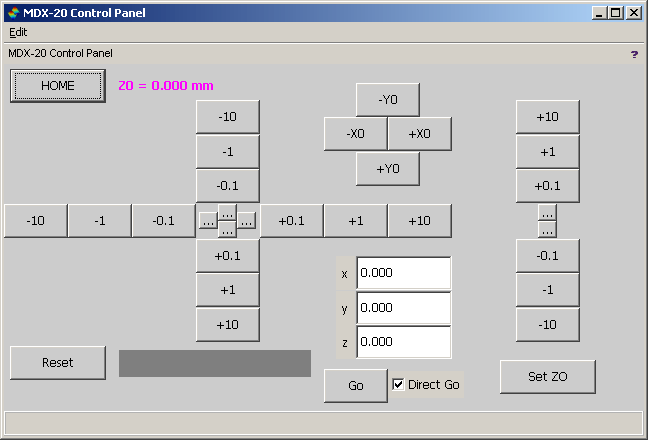Click the magenta Z0 = 0.000 mm readout
Screen dimensions: 648x440
[x=166, y=86]
